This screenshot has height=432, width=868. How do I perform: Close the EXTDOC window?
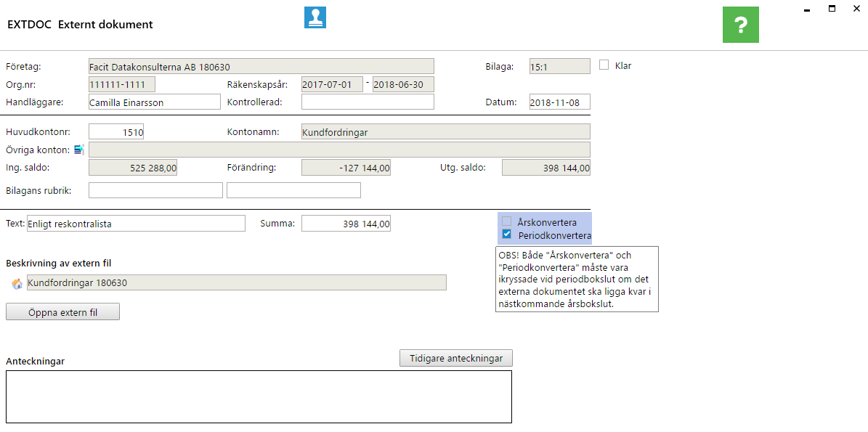(x=856, y=8)
